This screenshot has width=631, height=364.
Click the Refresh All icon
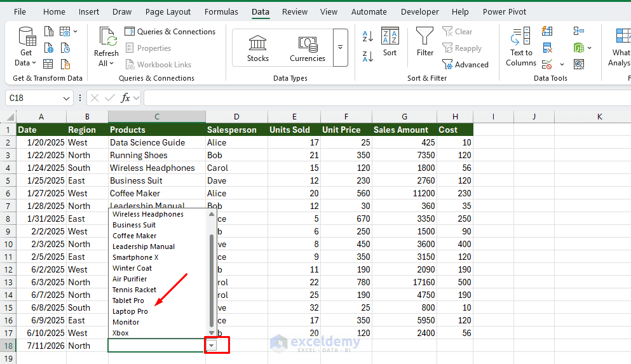coord(108,37)
